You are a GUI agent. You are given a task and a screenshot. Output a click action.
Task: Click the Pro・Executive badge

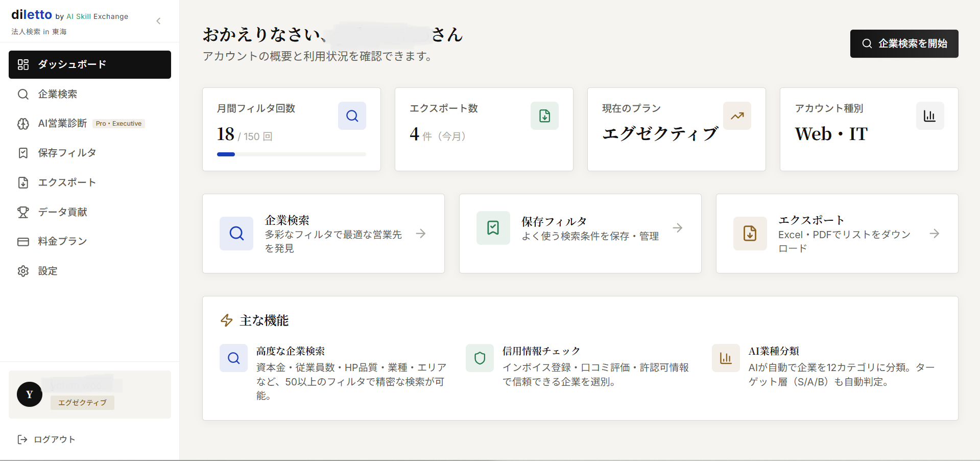(x=118, y=124)
